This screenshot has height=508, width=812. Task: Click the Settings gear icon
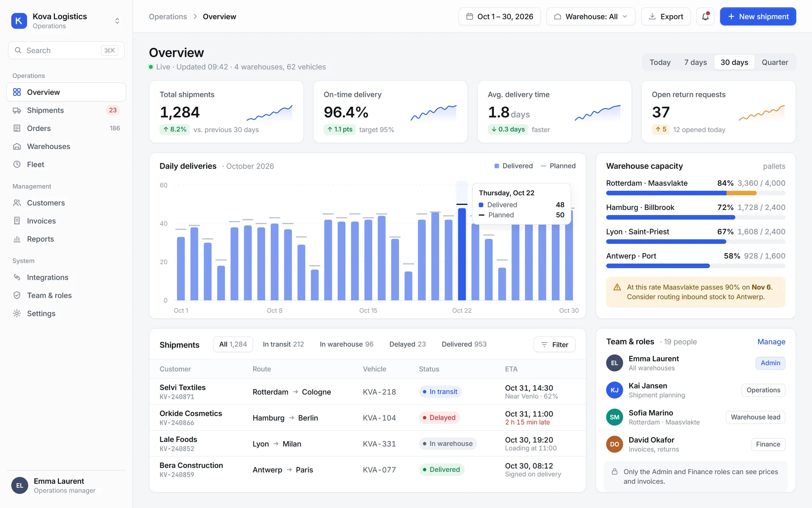17,313
